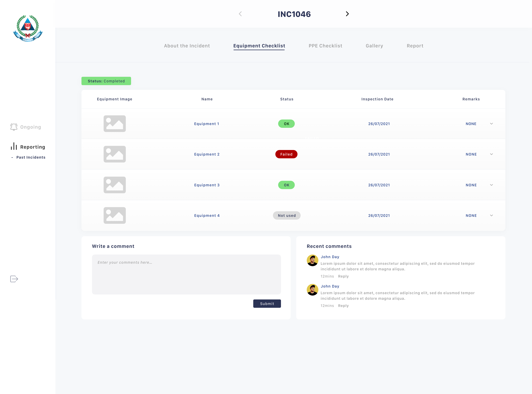Click the Status column header

pyautogui.click(x=287, y=99)
